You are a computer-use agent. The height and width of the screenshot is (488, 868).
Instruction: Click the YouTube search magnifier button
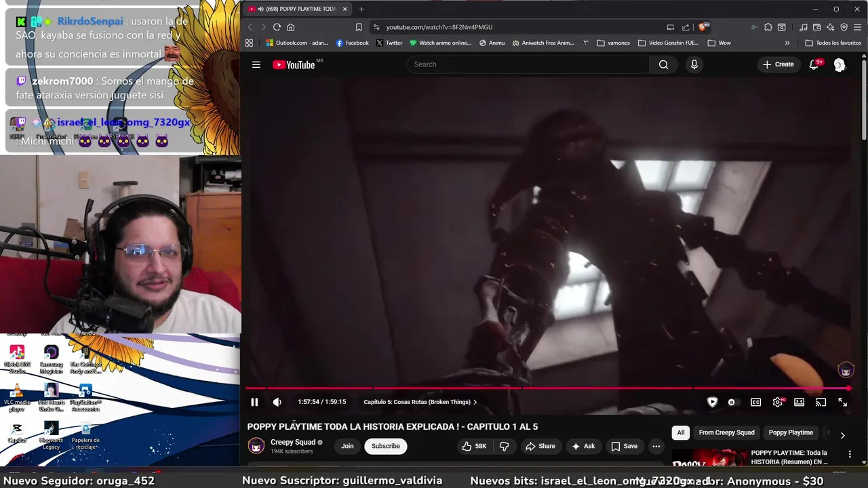pos(663,64)
